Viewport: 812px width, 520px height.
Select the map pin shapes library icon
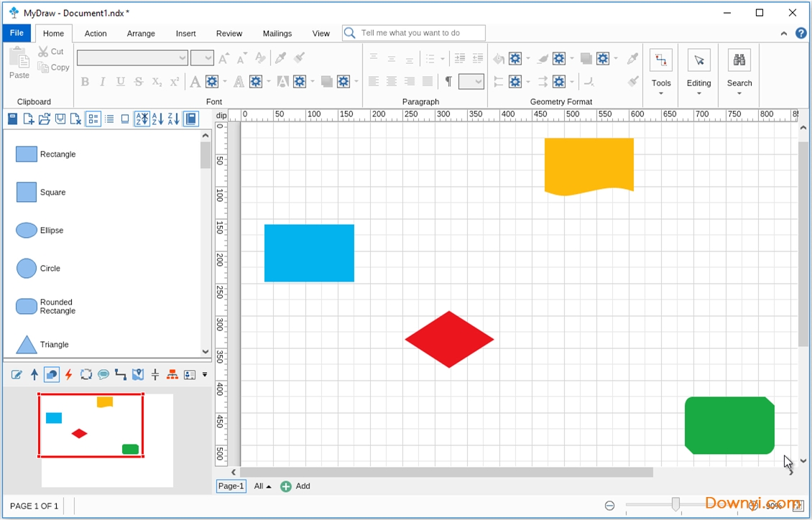click(x=138, y=374)
